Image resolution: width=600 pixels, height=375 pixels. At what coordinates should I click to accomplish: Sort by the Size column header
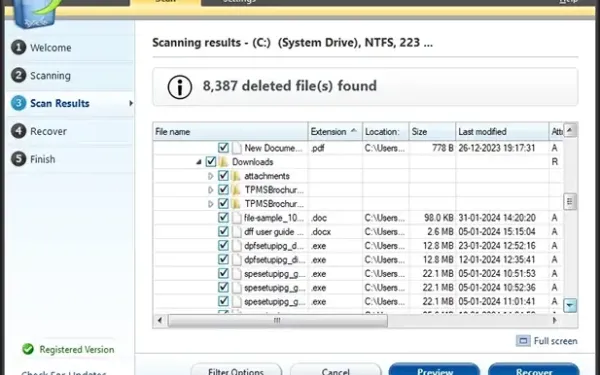(x=432, y=132)
